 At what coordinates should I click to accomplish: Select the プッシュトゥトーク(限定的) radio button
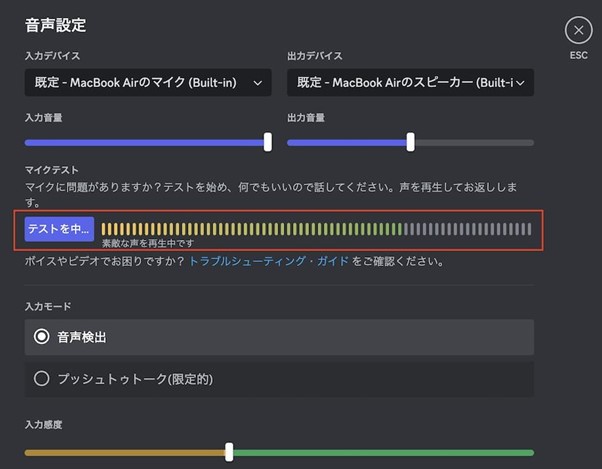[x=41, y=378]
